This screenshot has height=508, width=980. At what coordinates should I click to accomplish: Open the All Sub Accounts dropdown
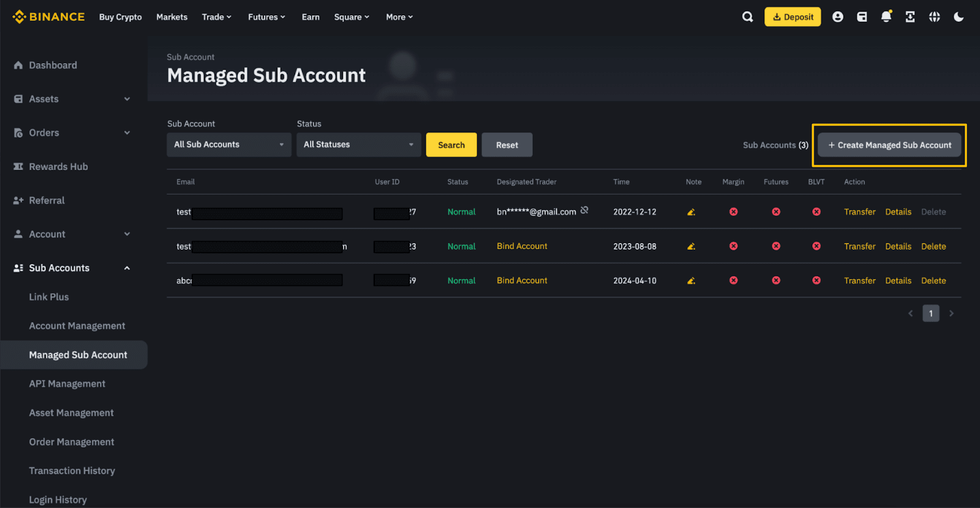click(x=228, y=145)
